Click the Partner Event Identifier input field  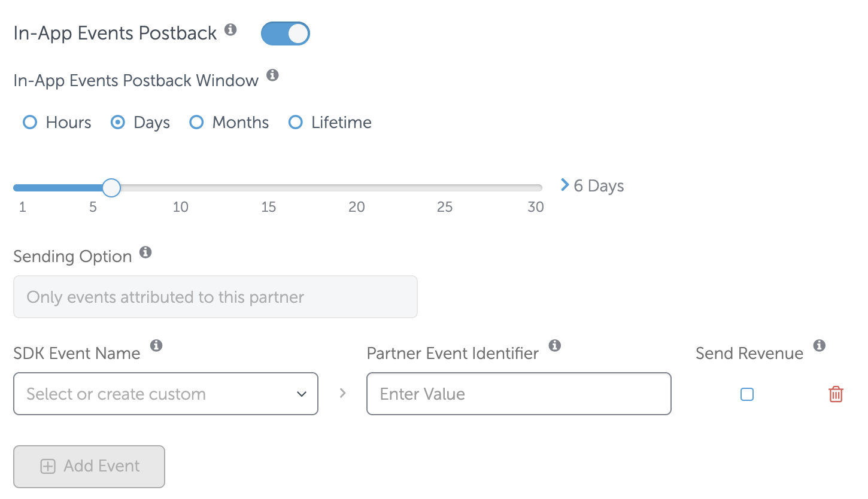coord(518,394)
